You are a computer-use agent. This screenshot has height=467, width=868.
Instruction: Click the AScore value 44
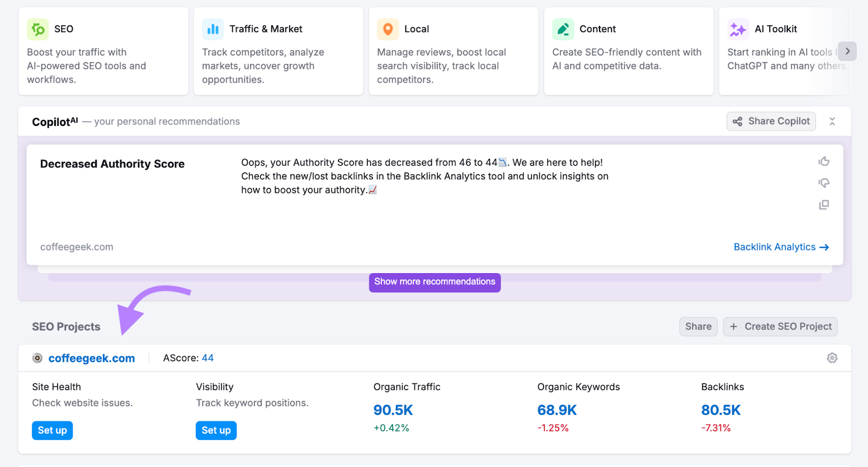coord(208,358)
